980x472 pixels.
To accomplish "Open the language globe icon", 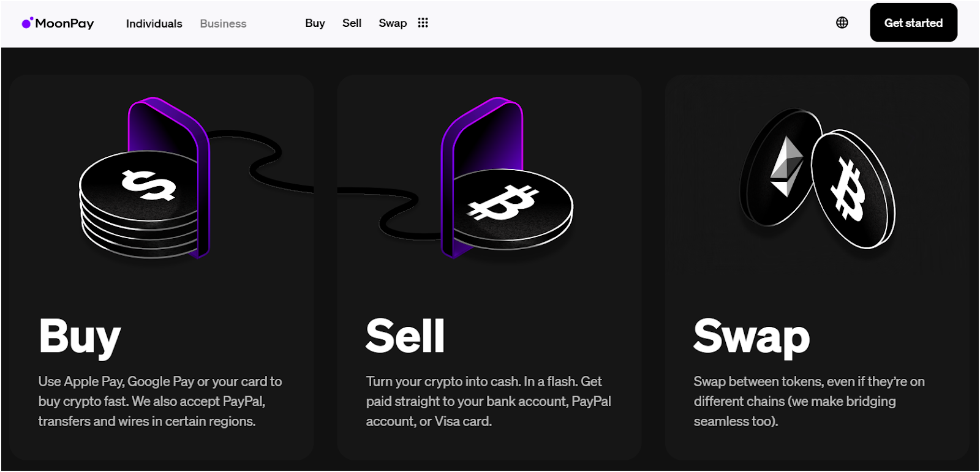I will tap(842, 22).
